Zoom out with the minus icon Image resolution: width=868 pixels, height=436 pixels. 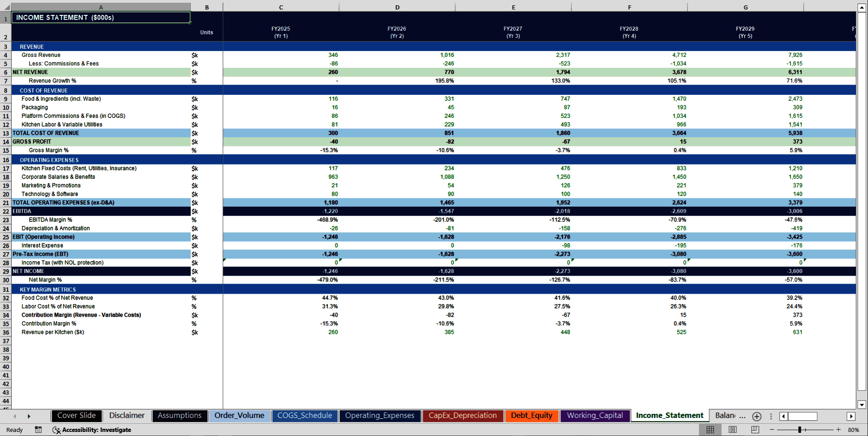[x=771, y=430]
